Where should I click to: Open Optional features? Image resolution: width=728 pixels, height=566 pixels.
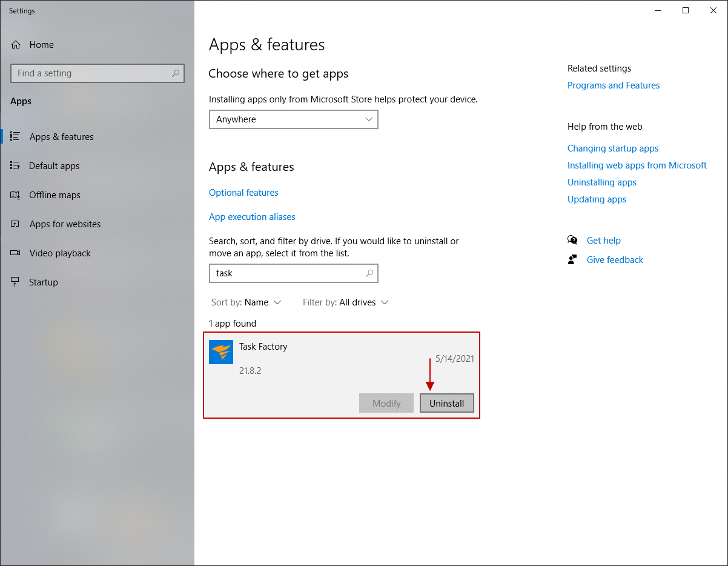[243, 192]
